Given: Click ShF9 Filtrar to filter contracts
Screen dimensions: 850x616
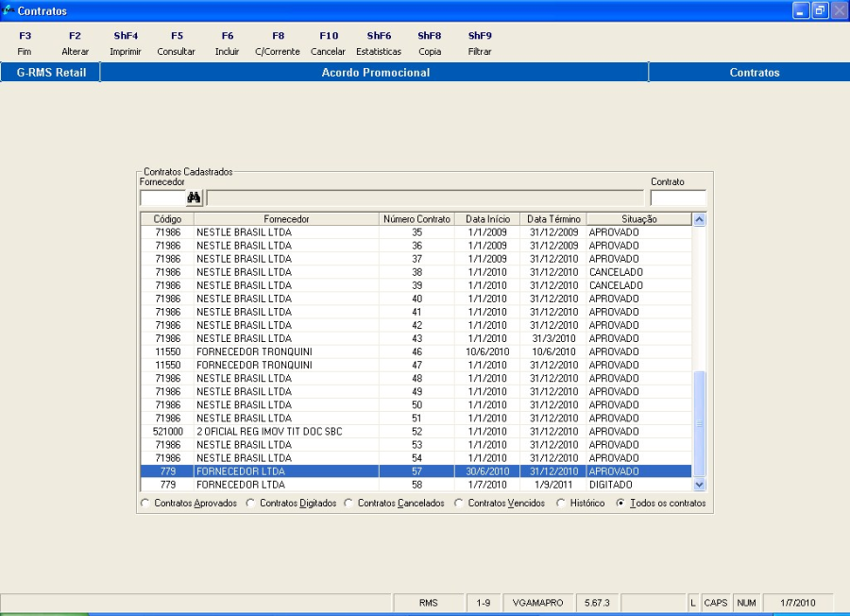Looking at the screenshot, I should [480, 43].
